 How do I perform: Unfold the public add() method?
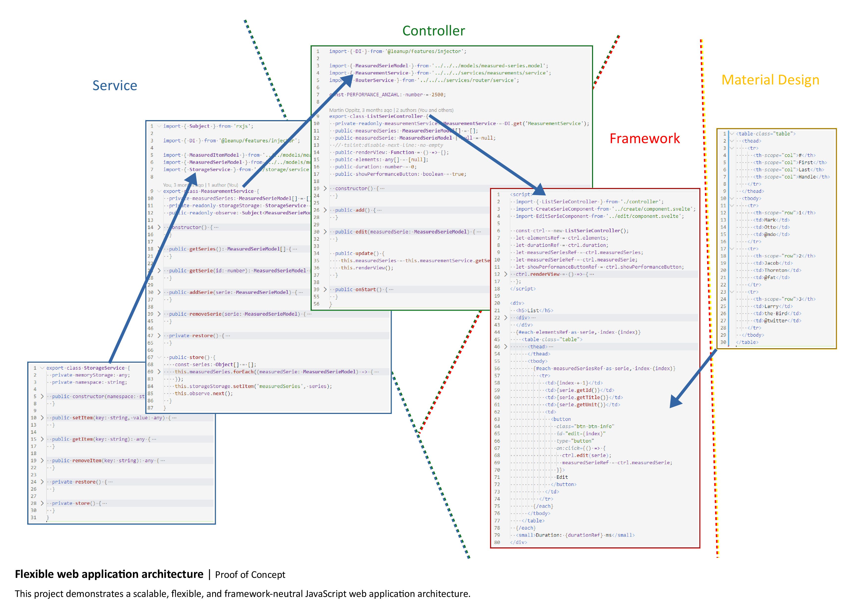[x=325, y=210]
